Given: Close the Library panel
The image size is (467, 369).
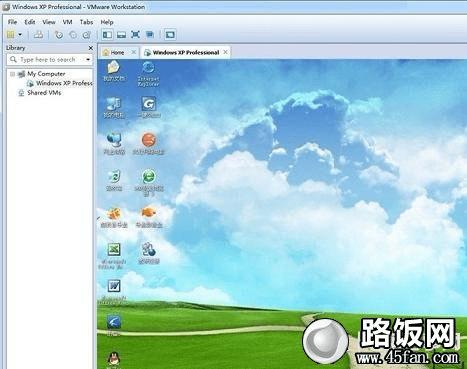Looking at the screenshot, I should click(x=90, y=48).
